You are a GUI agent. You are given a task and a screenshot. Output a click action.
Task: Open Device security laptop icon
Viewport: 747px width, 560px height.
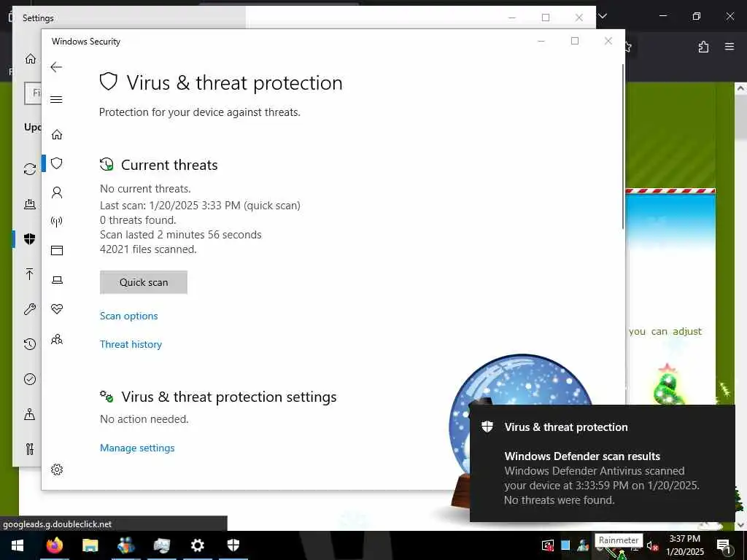pos(57,280)
